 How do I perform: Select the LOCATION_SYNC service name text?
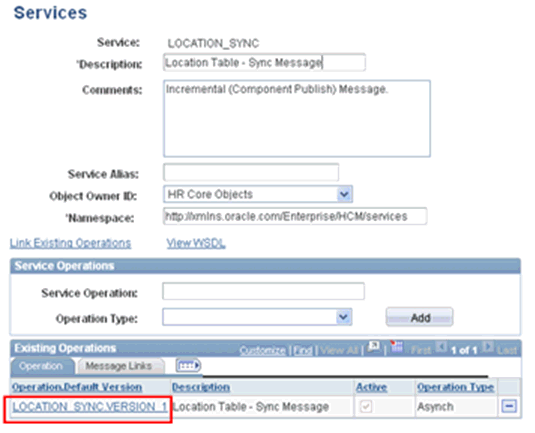pos(213,43)
